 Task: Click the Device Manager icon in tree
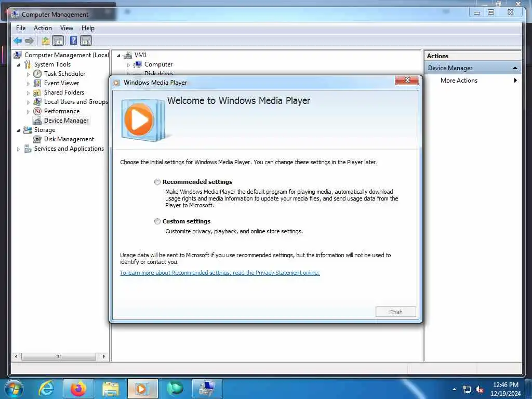[x=37, y=121]
